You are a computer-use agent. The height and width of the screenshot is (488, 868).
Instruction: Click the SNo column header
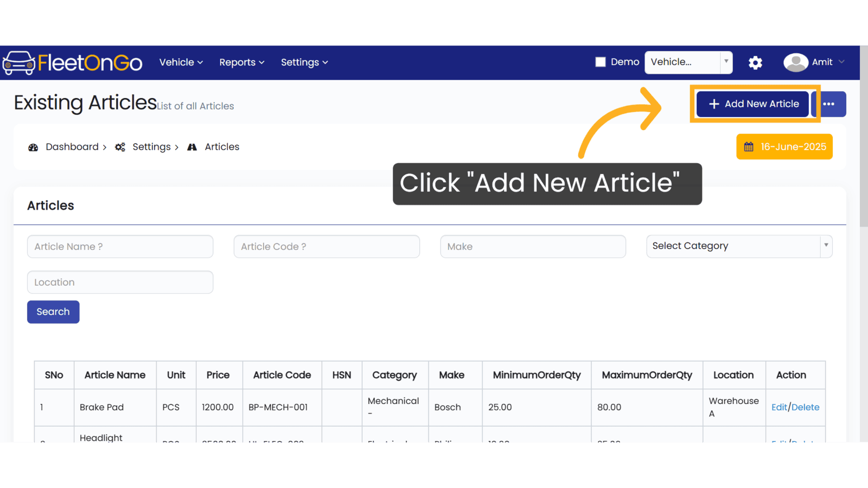[x=54, y=375]
